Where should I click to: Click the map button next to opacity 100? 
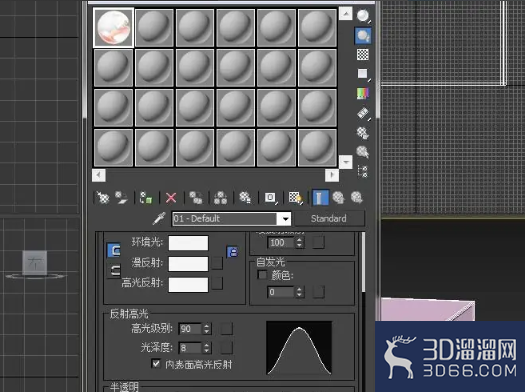coord(318,242)
